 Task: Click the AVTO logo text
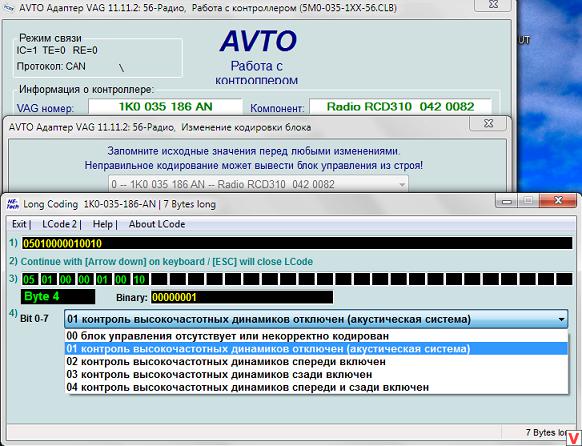(258, 41)
